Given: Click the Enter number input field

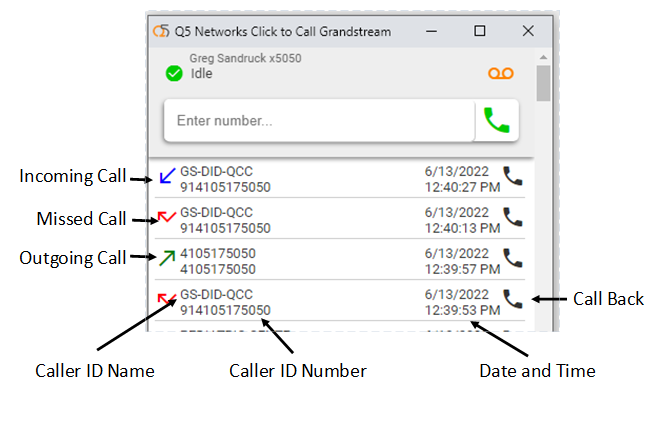Looking at the screenshot, I should coord(318,121).
